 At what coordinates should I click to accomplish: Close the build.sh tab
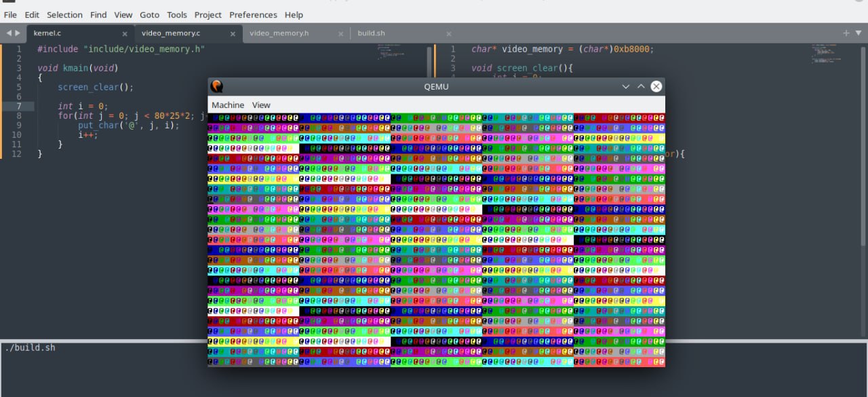[x=448, y=33]
